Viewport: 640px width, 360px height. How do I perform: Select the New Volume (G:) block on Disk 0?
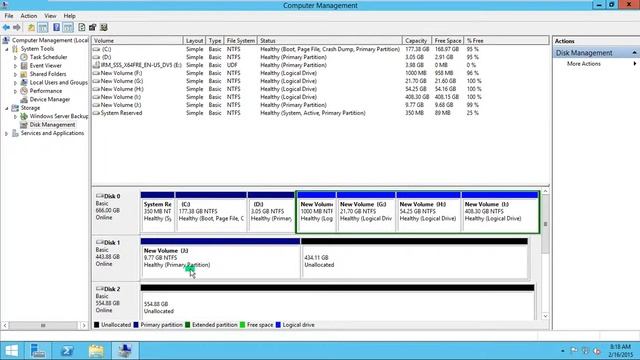(366, 211)
